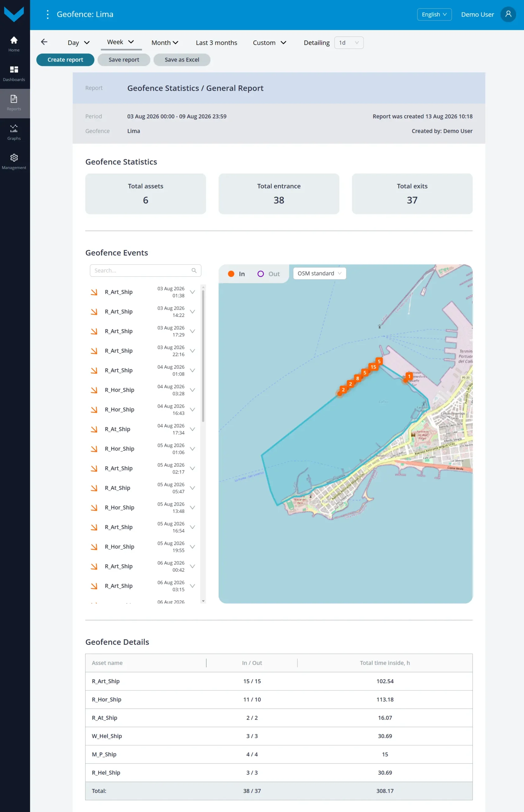Open the three-dot menu beside Geofence: Lima

(48, 14)
